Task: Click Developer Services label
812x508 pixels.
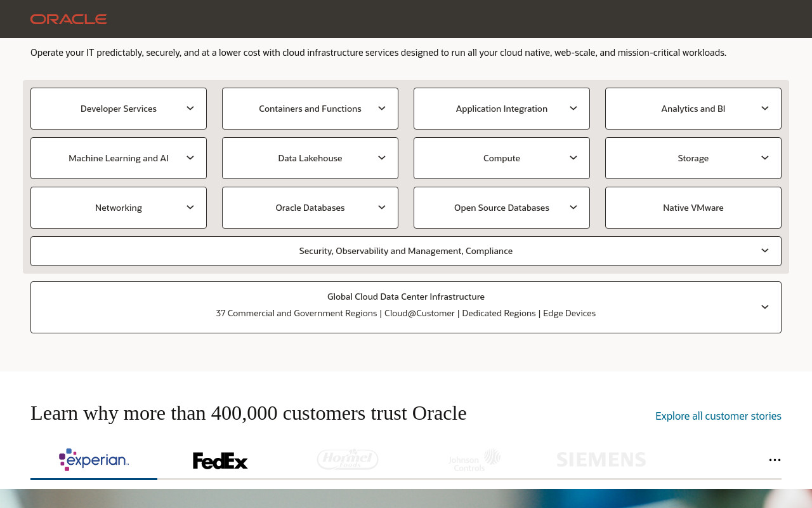Action: pos(119,109)
